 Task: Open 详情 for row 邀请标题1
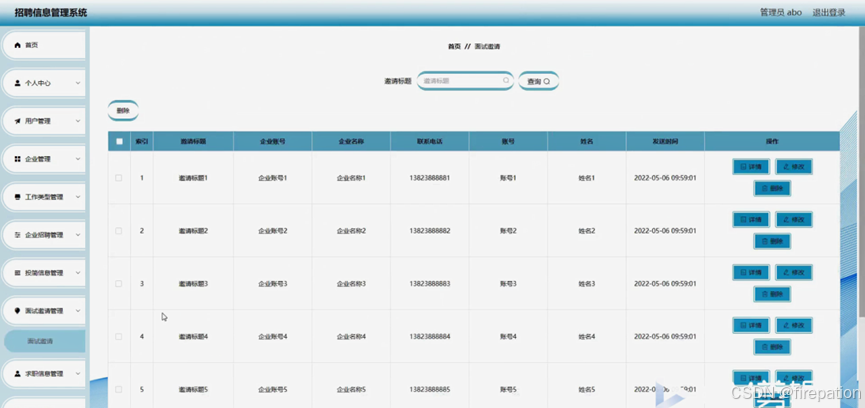point(751,167)
